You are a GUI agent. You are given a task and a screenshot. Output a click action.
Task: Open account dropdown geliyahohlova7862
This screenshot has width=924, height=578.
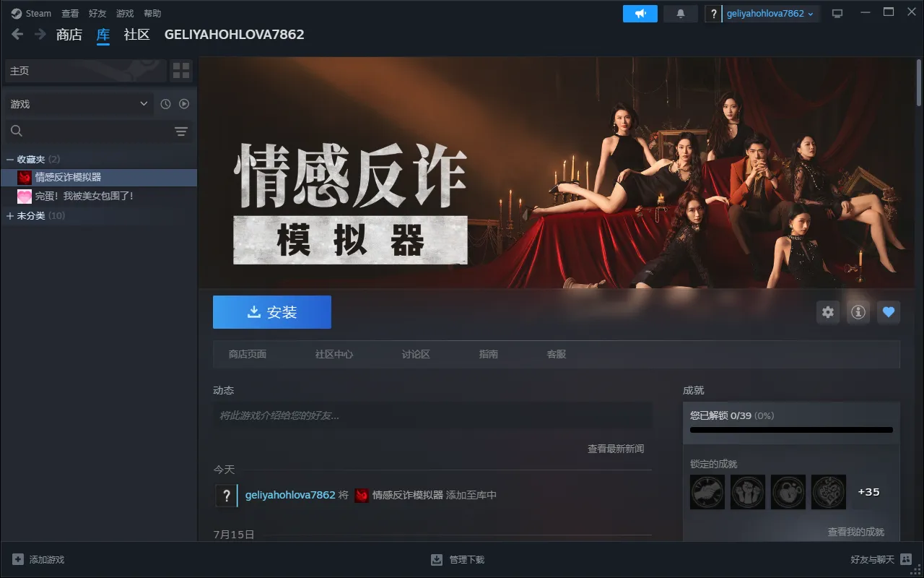(770, 14)
